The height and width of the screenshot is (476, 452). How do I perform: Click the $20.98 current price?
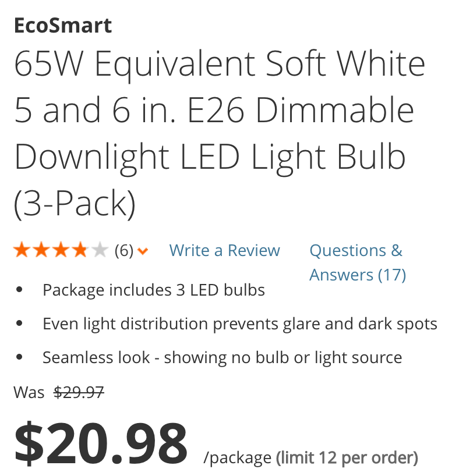101,443
